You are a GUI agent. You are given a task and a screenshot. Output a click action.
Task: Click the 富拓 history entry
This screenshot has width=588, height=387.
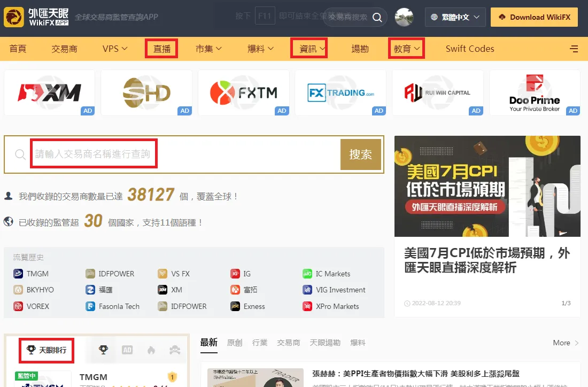click(x=244, y=290)
